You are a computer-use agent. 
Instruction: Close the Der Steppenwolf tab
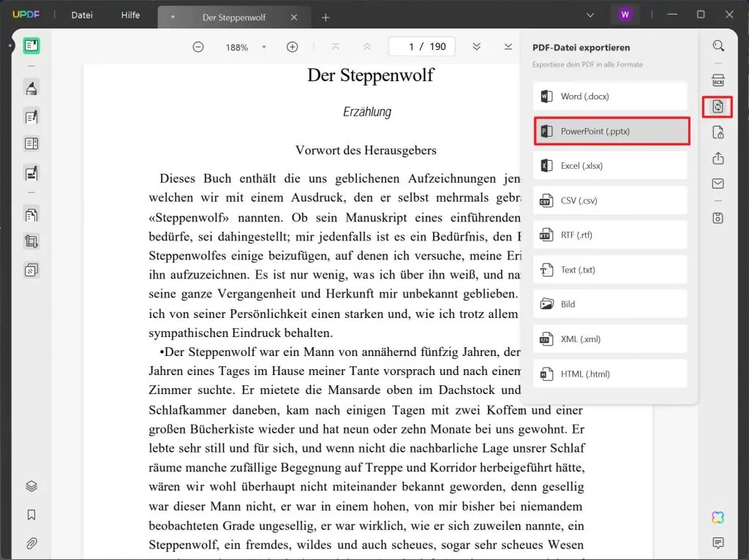(x=294, y=18)
